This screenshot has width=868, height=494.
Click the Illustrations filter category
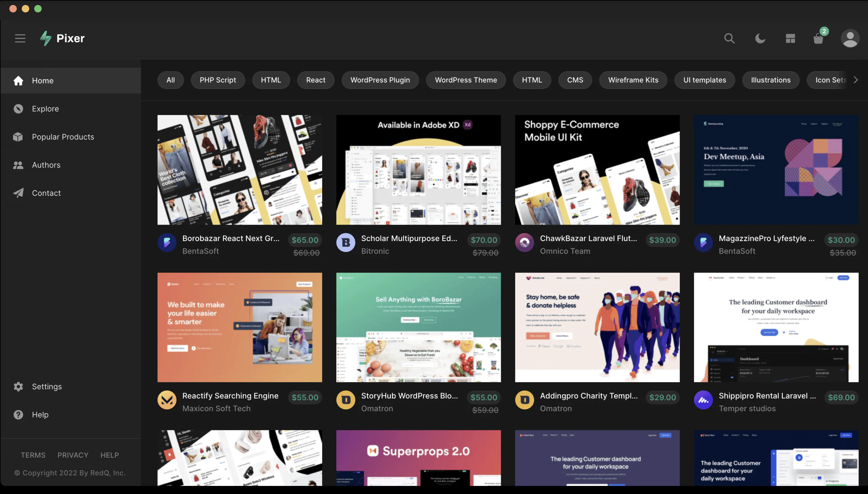tap(771, 80)
